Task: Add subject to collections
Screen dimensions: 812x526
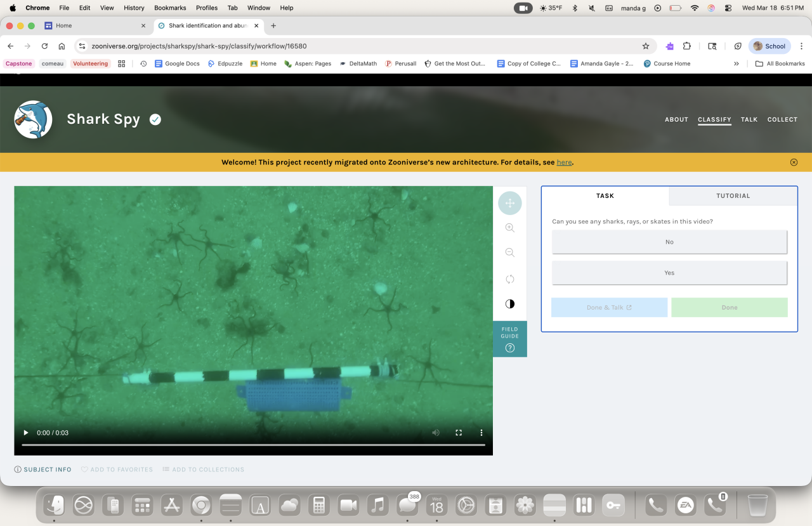Action: coord(203,470)
